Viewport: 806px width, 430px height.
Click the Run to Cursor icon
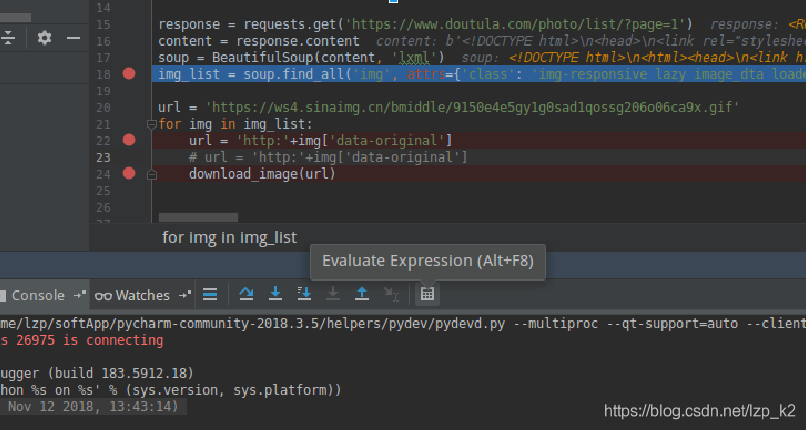pyautogui.click(x=391, y=294)
